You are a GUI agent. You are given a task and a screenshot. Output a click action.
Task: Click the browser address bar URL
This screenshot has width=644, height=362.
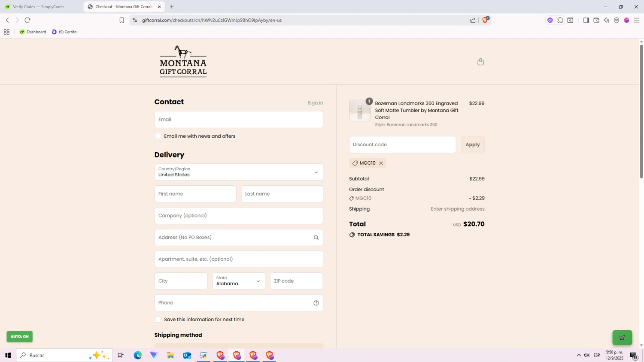(x=212, y=20)
